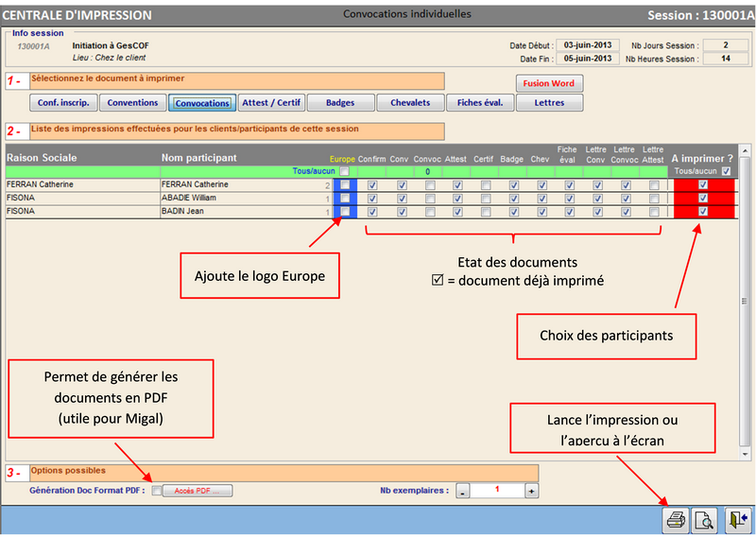Increase number of copies with plus button
This screenshot has height=555, width=756.
click(x=532, y=491)
